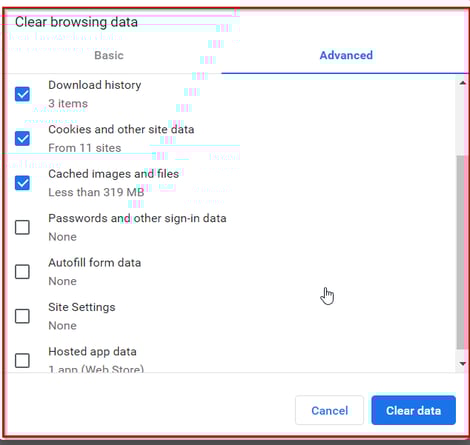The image size is (470, 445).
Task: Click the scrollbar up arrow
Action: point(462,83)
